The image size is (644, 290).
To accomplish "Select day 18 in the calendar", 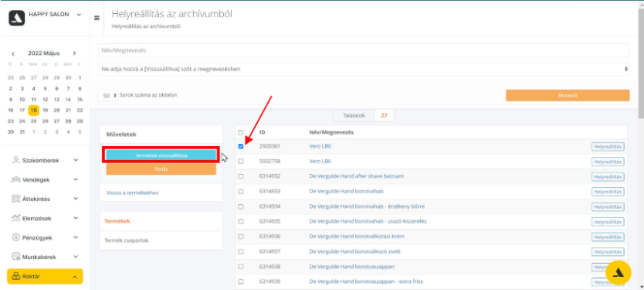I will [34, 111].
